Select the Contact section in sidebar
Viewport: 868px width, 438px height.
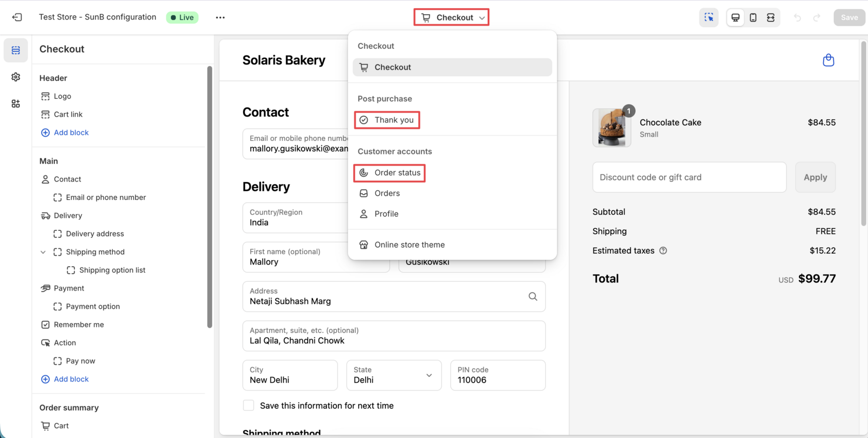pos(67,179)
